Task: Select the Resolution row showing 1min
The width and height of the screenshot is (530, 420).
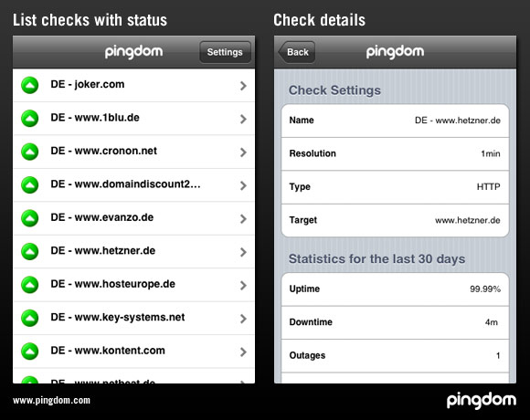Action: [x=395, y=154]
